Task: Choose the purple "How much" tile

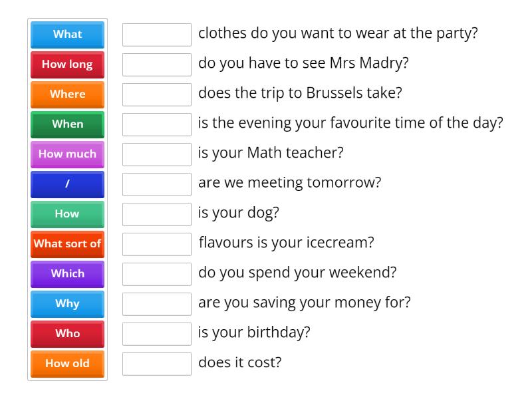Action: (67, 154)
